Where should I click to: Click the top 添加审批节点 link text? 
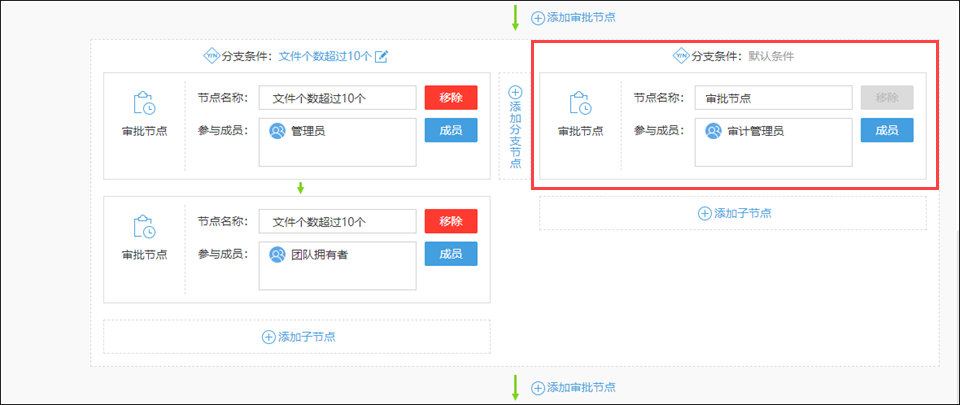(581, 18)
